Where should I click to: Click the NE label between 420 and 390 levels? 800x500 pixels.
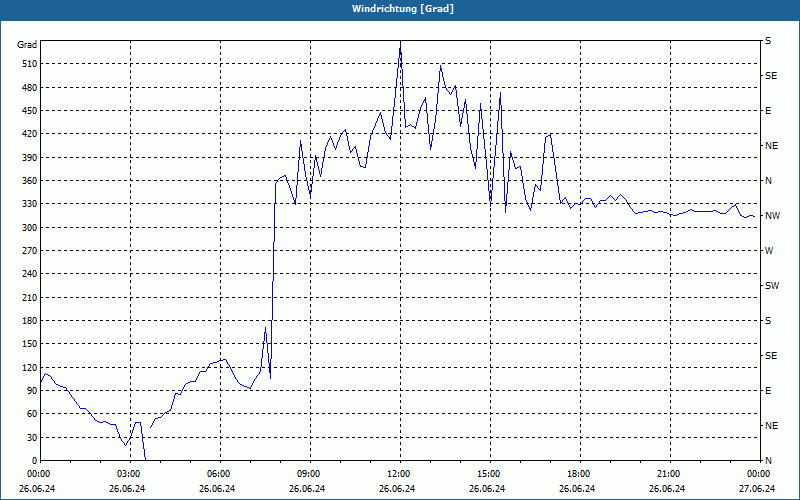click(771, 146)
